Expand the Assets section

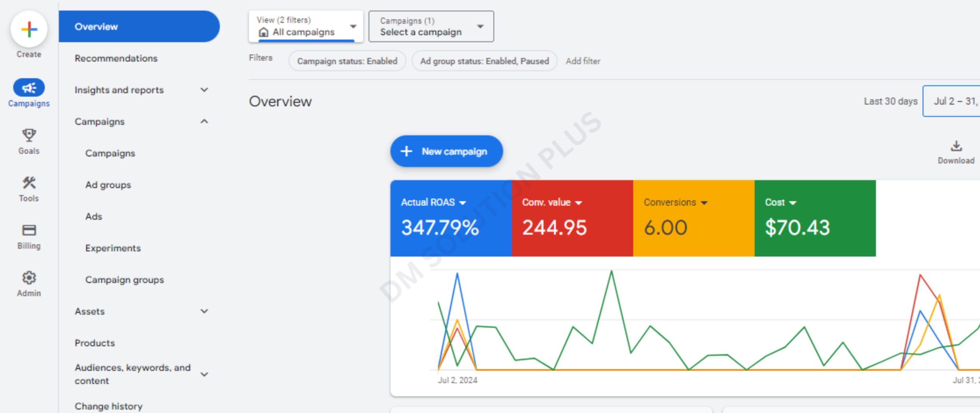click(x=204, y=311)
